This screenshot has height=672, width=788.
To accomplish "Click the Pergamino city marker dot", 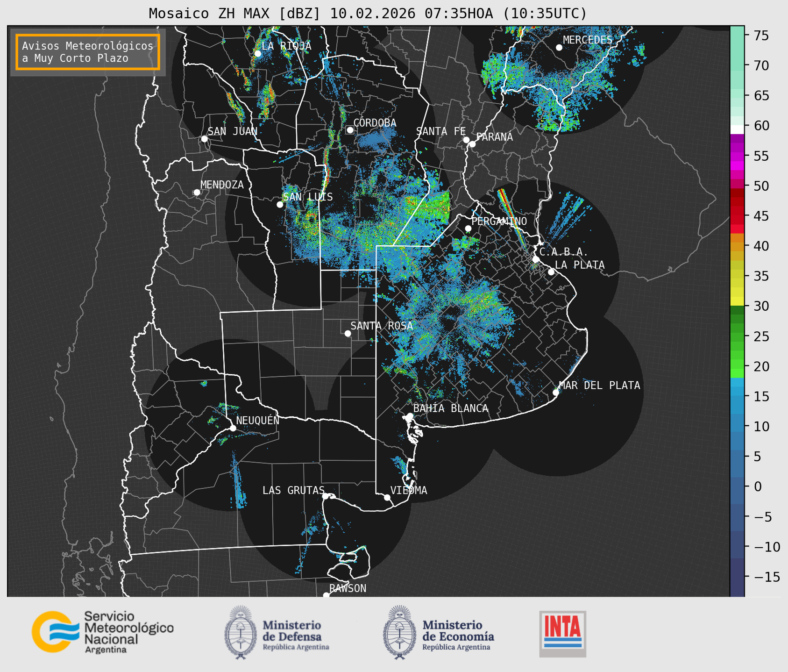I will click(x=468, y=229).
